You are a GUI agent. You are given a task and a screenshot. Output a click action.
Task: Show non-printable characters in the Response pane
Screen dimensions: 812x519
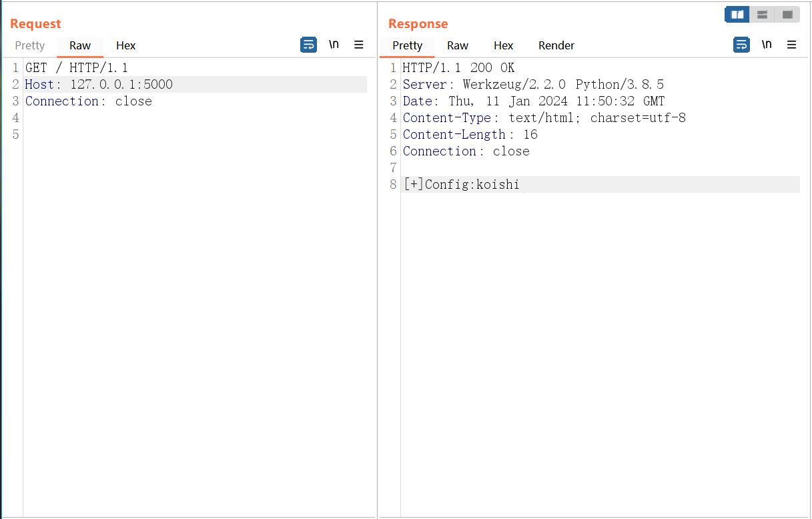click(767, 45)
